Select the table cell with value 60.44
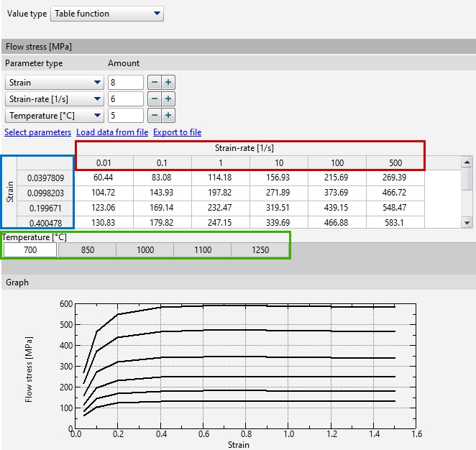 pos(104,177)
